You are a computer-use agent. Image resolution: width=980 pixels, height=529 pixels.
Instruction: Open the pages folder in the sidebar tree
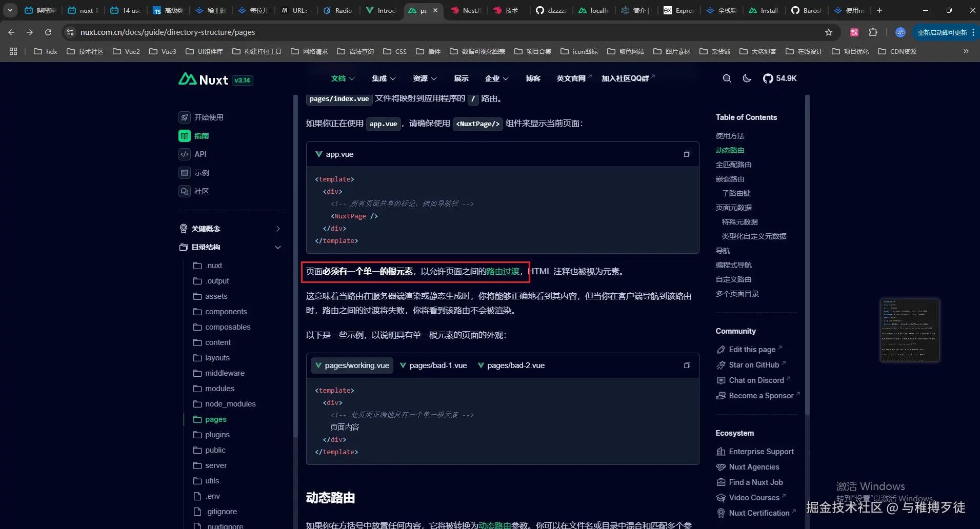click(x=210, y=419)
